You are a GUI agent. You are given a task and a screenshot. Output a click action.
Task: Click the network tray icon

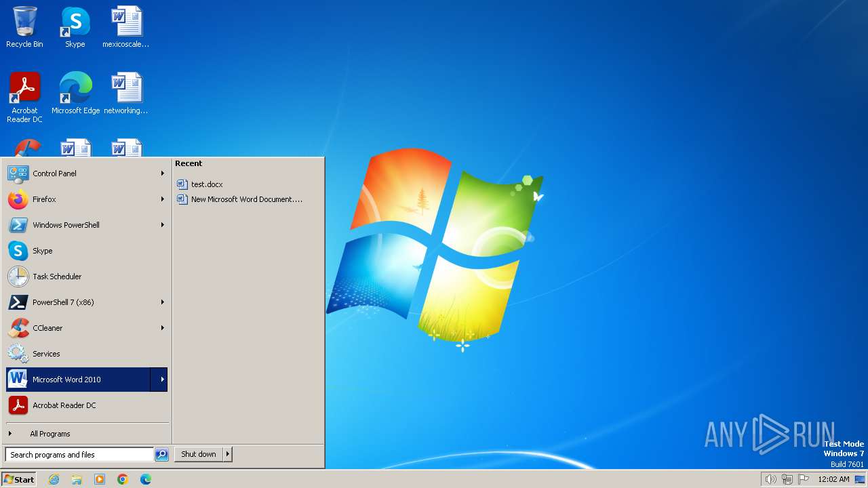787,479
